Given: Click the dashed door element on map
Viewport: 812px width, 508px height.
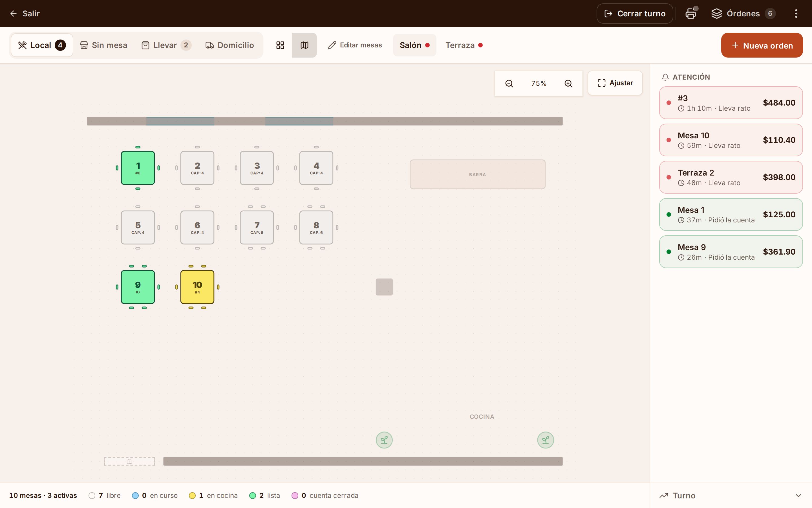Looking at the screenshot, I should [129, 461].
